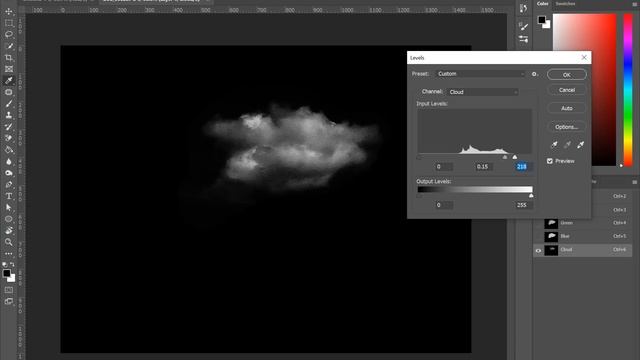Viewport: 640px width, 360px height.
Task: Switch to the Color tab
Action: click(542, 4)
